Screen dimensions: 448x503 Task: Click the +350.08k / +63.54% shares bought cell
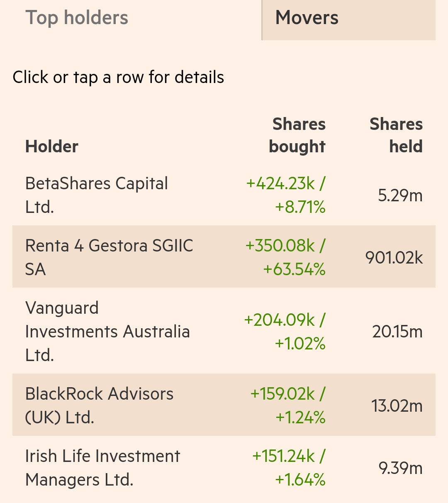285,257
